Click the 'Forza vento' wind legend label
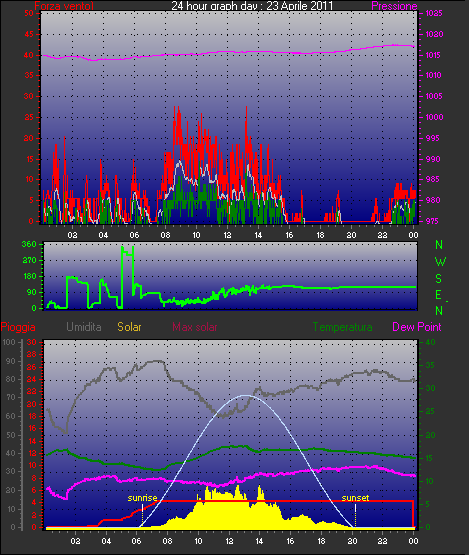Screen dimensions: 469x555 [x=64, y=6]
